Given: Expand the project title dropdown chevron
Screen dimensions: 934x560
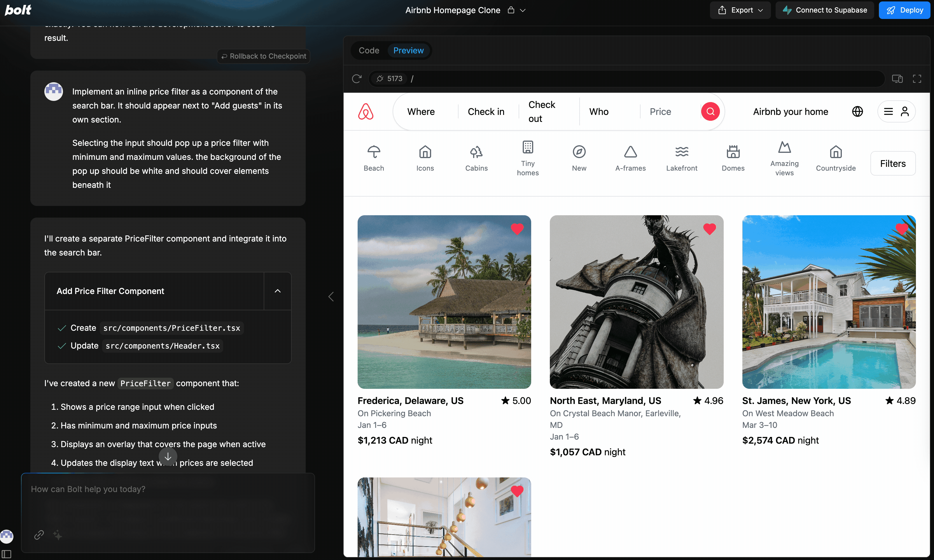Looking at the screenshot, I should click(x=523, y=10).
